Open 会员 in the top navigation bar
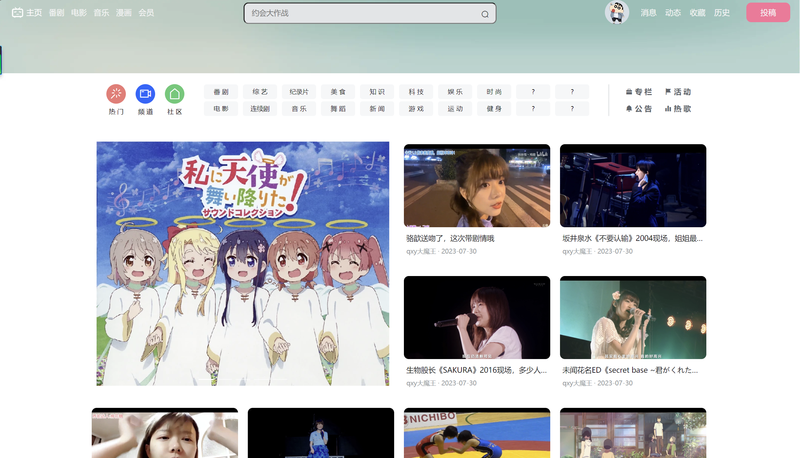 [x=146, y=13]
